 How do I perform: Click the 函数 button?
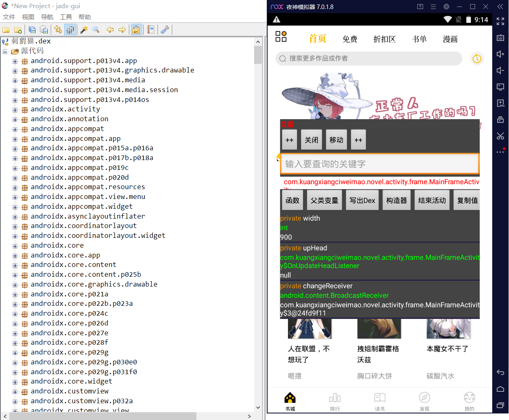293,200
